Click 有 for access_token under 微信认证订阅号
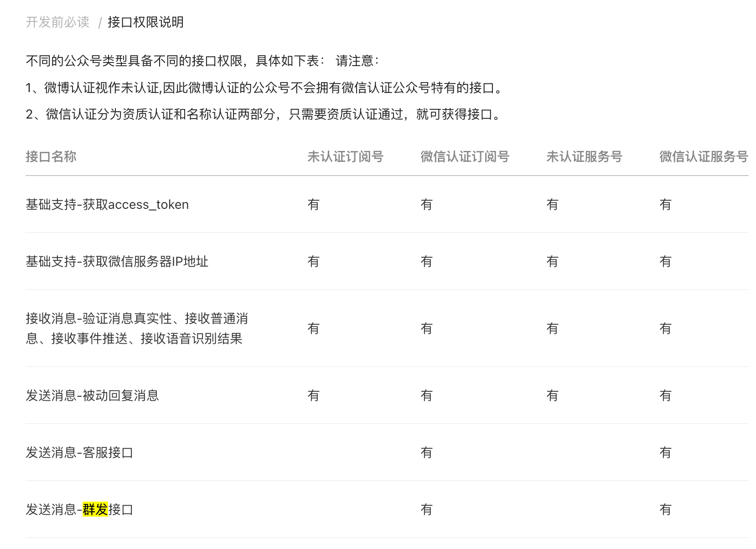The width and height of the screenshot is (756, 549). tap(426, 204)
